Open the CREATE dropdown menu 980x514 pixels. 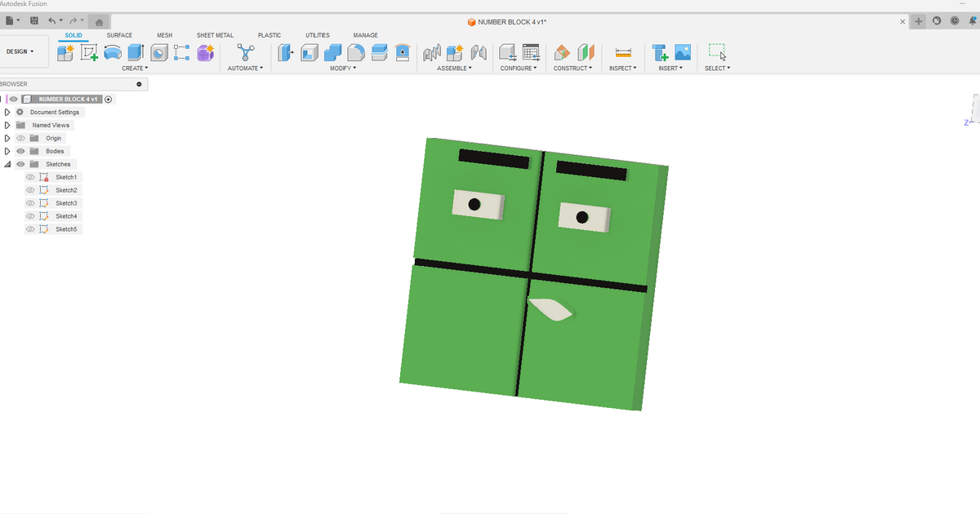point(135,69)
